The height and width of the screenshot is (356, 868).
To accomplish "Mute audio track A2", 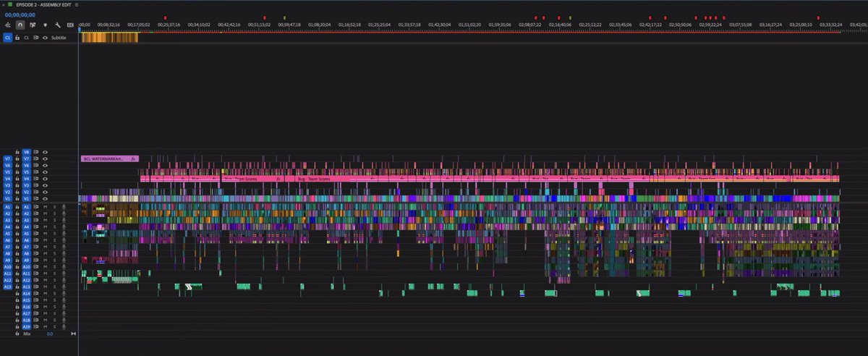I will point(45,213).
